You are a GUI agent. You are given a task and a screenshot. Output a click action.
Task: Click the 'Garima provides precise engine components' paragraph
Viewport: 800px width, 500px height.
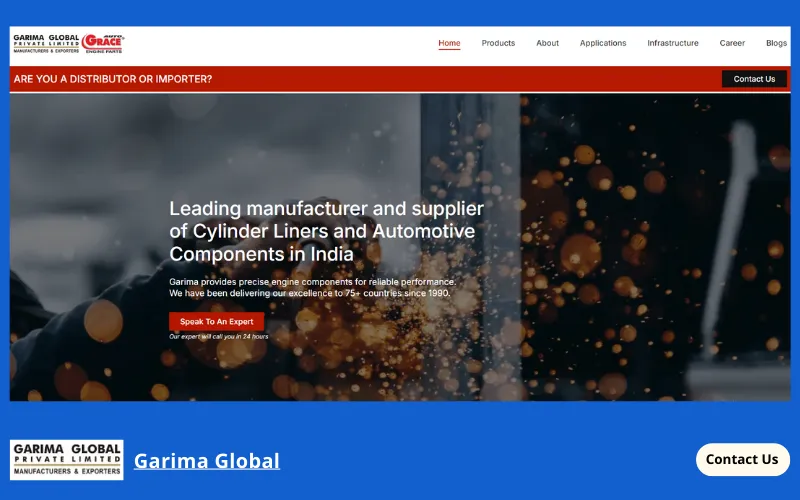tap(312, 287)
